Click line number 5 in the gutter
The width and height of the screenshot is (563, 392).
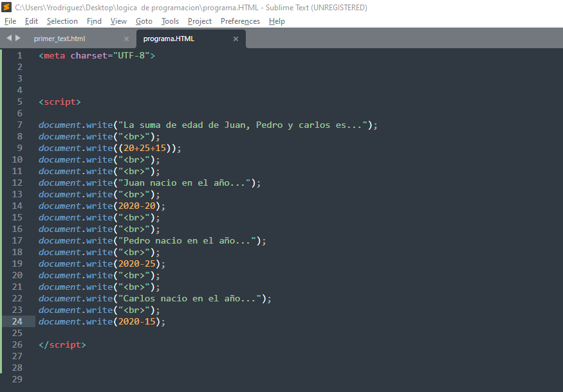pos(19,102)
